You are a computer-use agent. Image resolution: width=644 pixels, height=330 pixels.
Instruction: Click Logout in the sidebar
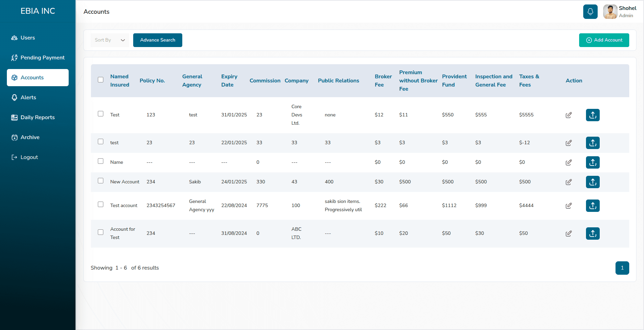[x=38, y=157]
